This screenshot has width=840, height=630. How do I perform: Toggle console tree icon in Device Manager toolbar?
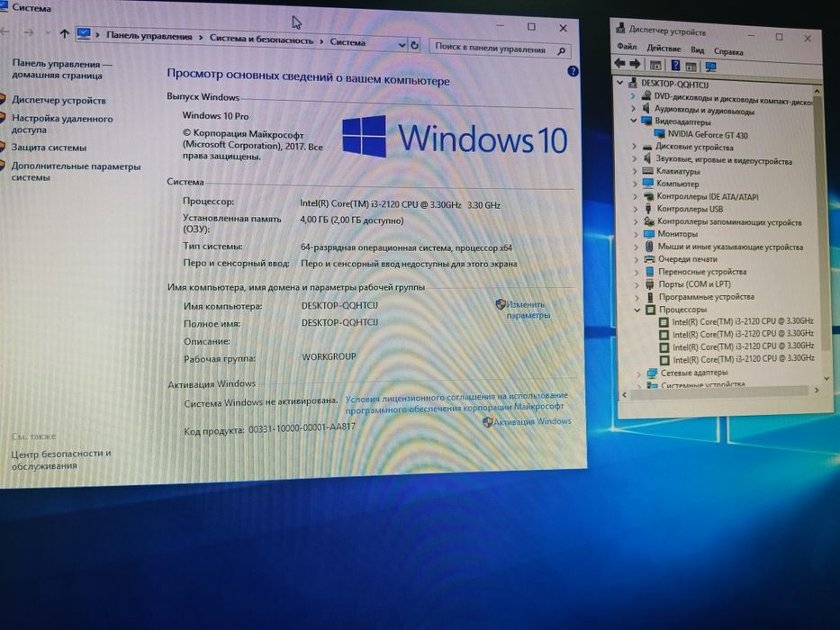pyautogui.click(x=655, y=66)
